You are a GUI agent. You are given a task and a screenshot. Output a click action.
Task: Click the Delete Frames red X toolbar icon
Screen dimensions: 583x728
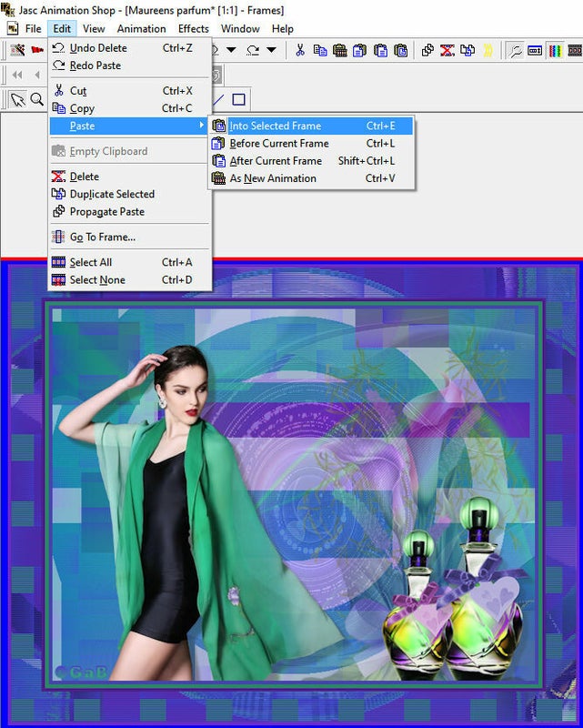click(447, 50)
